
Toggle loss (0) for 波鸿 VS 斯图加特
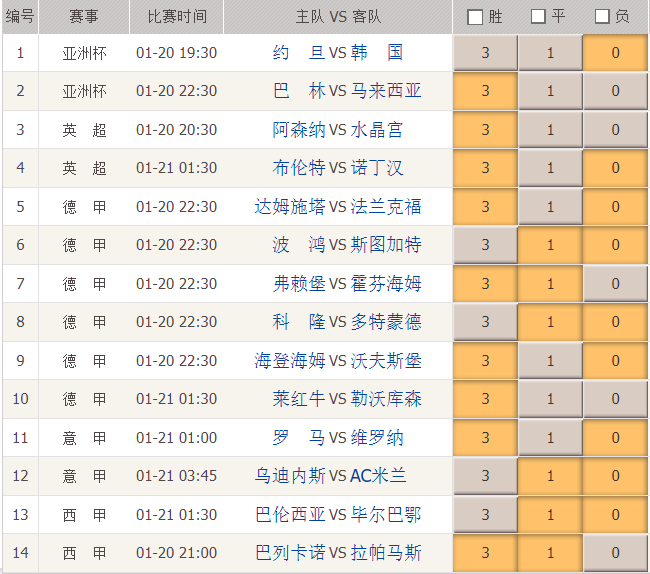[x=616, y=245]
